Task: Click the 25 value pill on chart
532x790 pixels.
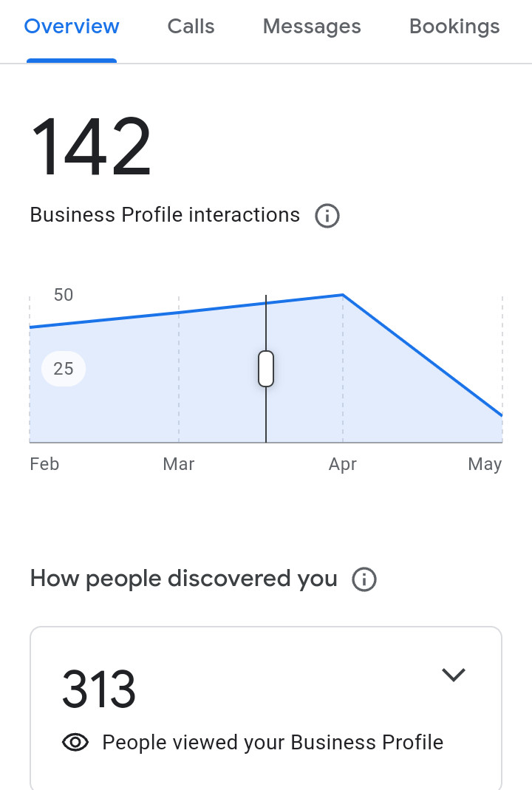Action: [64, 369]
